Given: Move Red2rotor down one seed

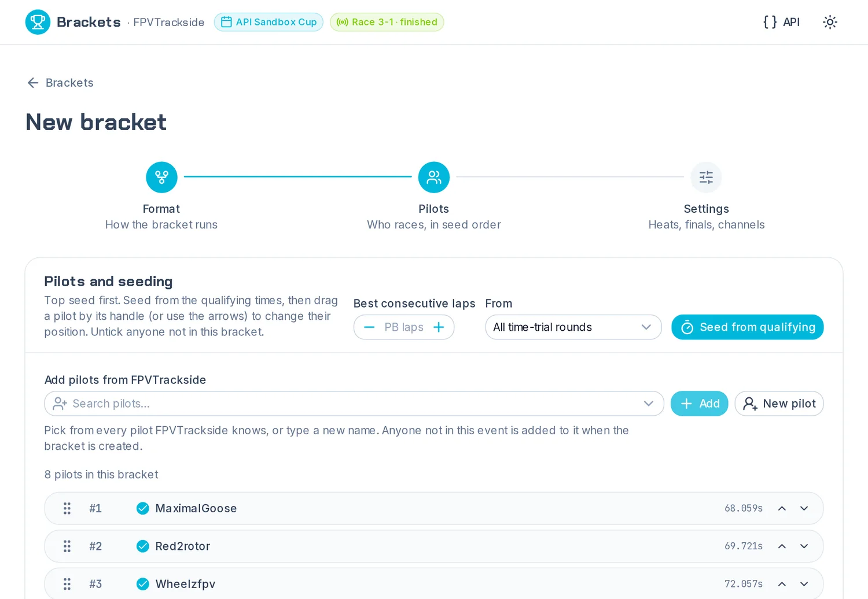Looking at the screenshot, I should pos(804,546).
